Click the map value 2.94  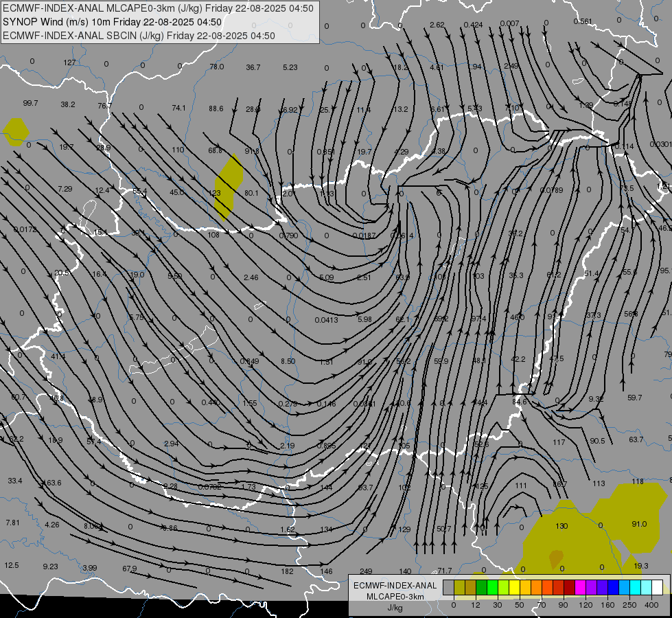point(172,444)
